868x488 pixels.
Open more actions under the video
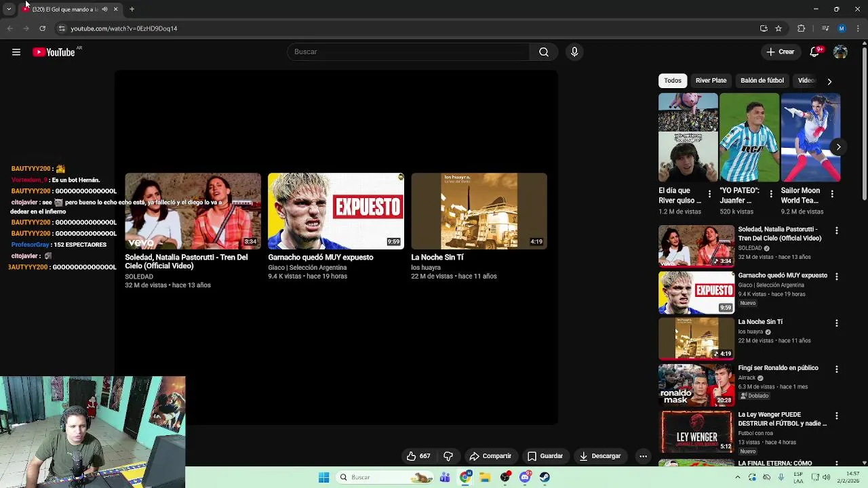coord(643,456)
